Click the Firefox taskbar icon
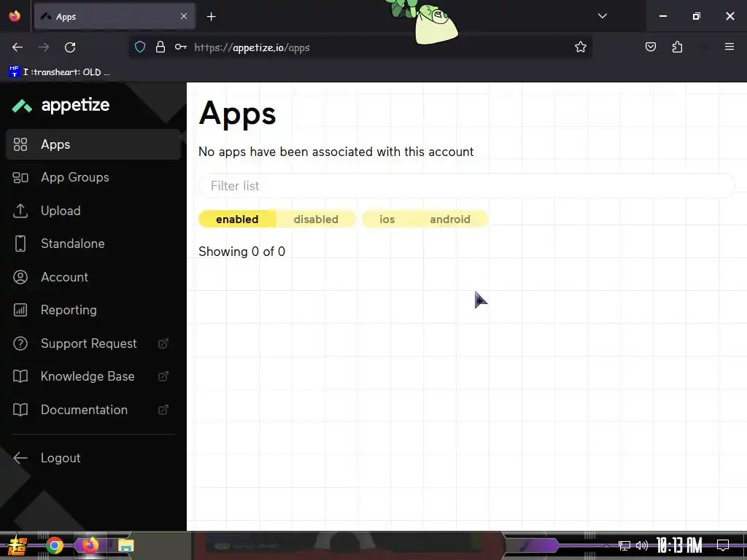747x560 pixels. [x=90, y=545]
